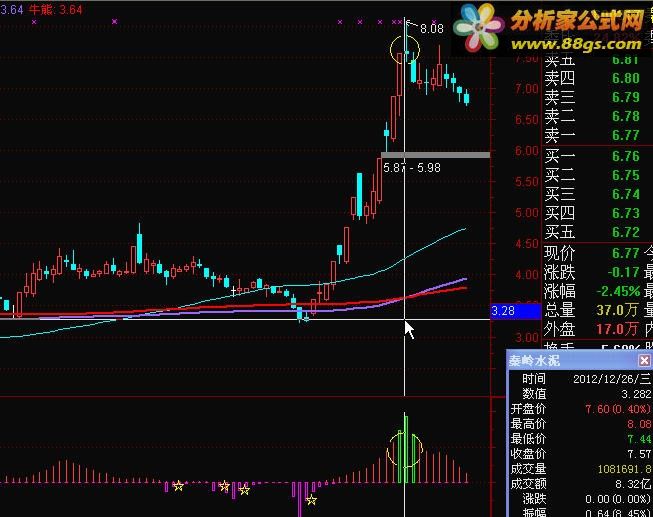
Task: Click the yellow-circled green volume bars
Action: point(405,449)
